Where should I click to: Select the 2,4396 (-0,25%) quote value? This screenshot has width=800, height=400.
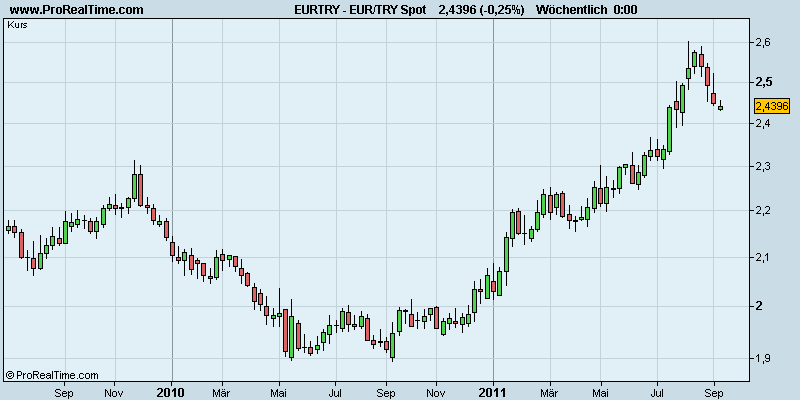click(481, 10)
